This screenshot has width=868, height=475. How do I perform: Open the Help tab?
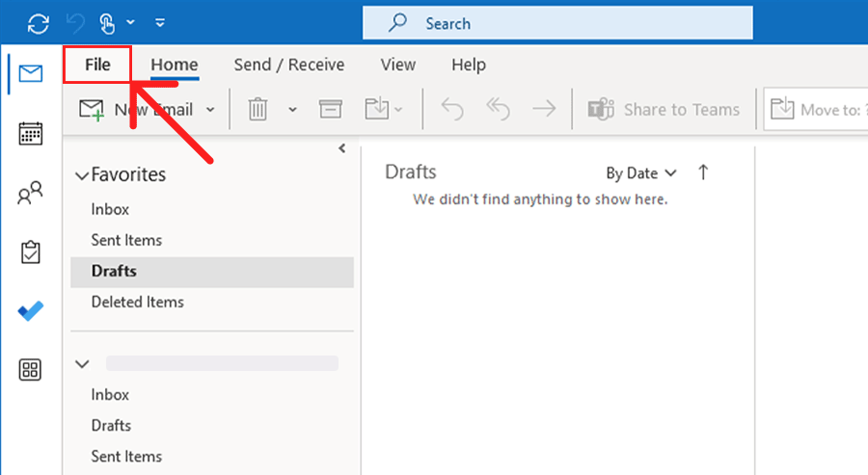pos(469,65)
